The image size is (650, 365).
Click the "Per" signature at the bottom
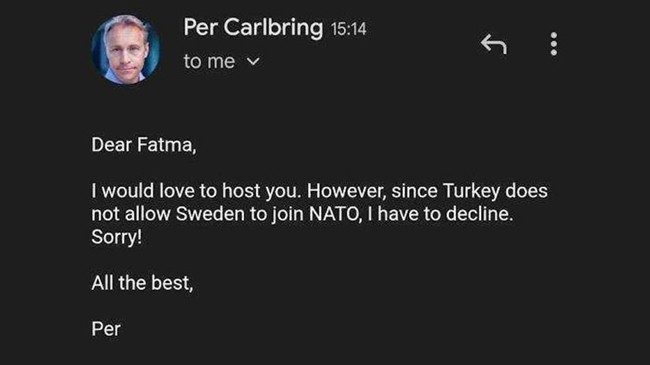pyautogui.click(x=106, y=329)
